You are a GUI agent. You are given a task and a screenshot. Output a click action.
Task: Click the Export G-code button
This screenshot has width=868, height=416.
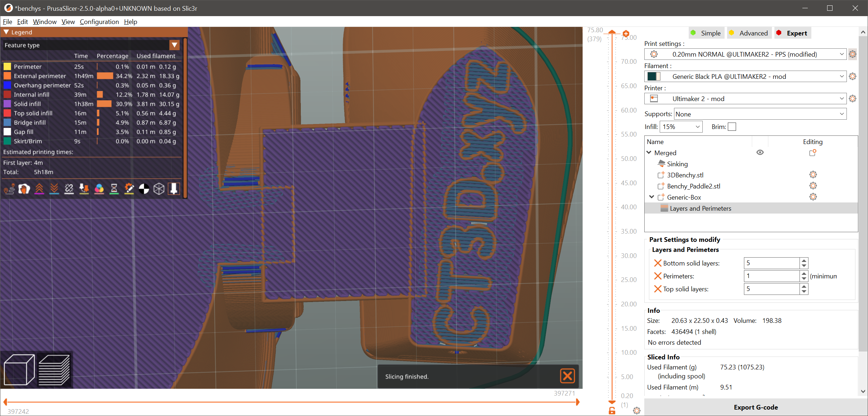click(x=755, y=407)
